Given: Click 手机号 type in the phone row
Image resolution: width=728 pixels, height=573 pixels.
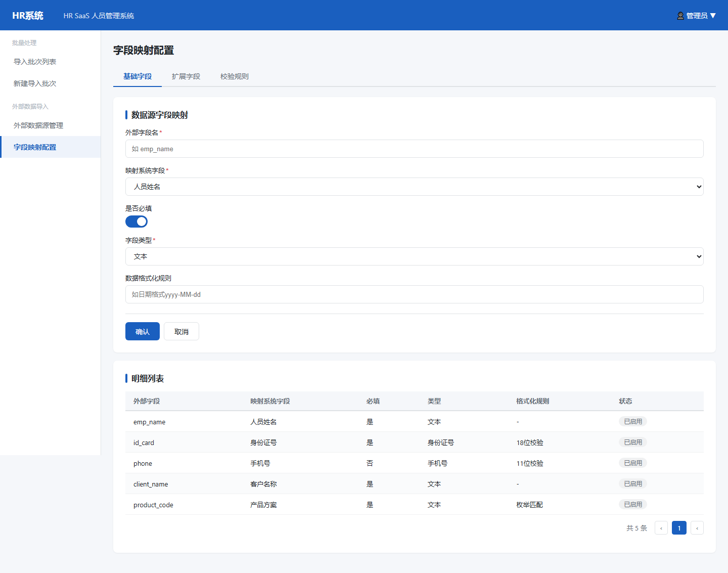Looking at the screenshot, I should click(x=438, y=463).
